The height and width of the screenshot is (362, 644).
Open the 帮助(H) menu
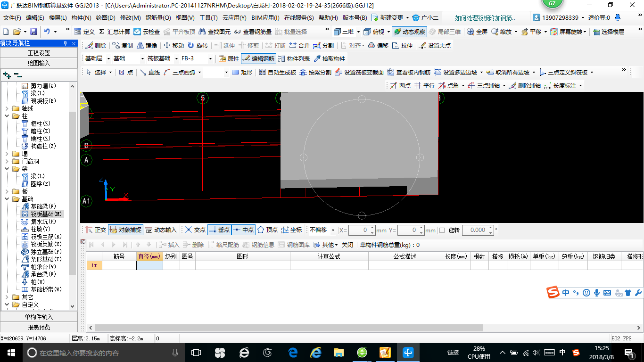pyautogui.click(x=328, y=18)
